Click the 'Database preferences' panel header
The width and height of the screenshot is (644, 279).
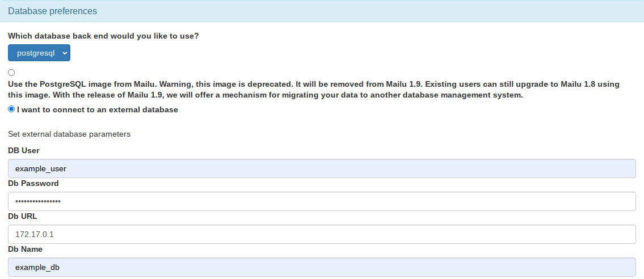tap(52, 11)
